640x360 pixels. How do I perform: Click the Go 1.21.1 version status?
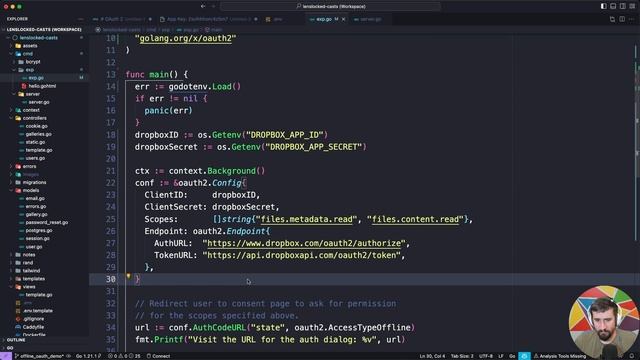coord(88,356)
